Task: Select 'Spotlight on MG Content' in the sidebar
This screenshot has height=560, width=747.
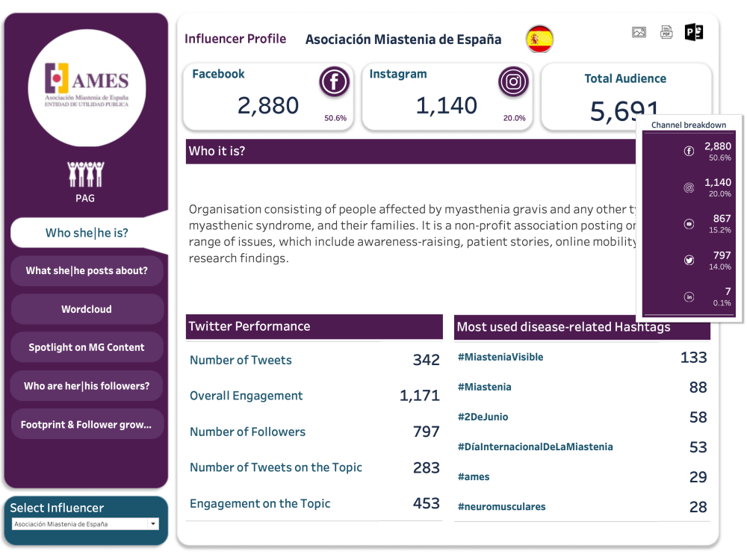Action: [87, 346]
